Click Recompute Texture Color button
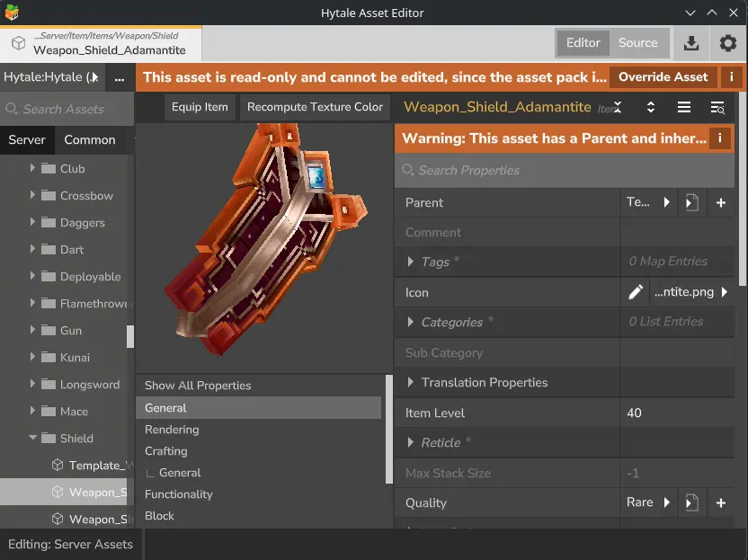The width and height of the screenshot is (748, 560). coord(315,107)
